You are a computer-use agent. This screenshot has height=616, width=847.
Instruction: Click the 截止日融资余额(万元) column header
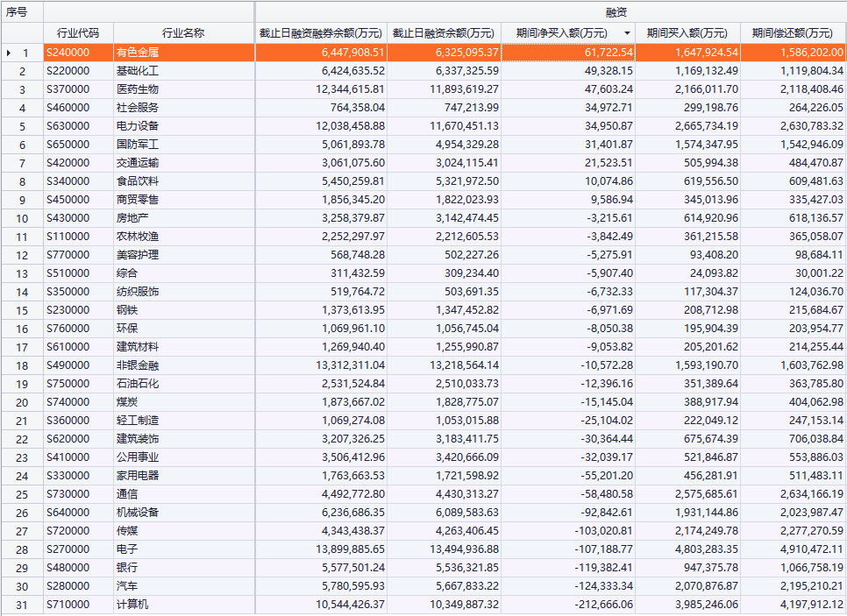pos(444,33)
